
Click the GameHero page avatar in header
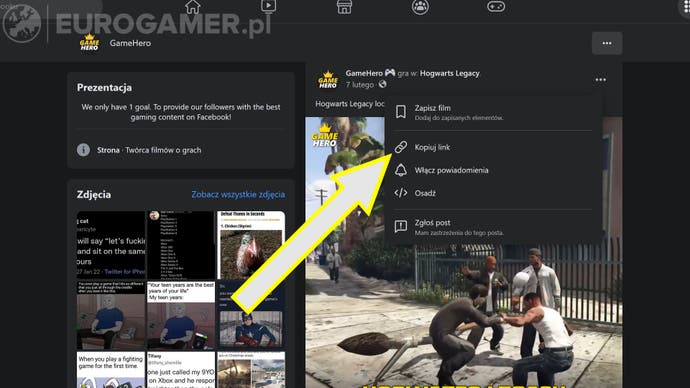point(89,43)
